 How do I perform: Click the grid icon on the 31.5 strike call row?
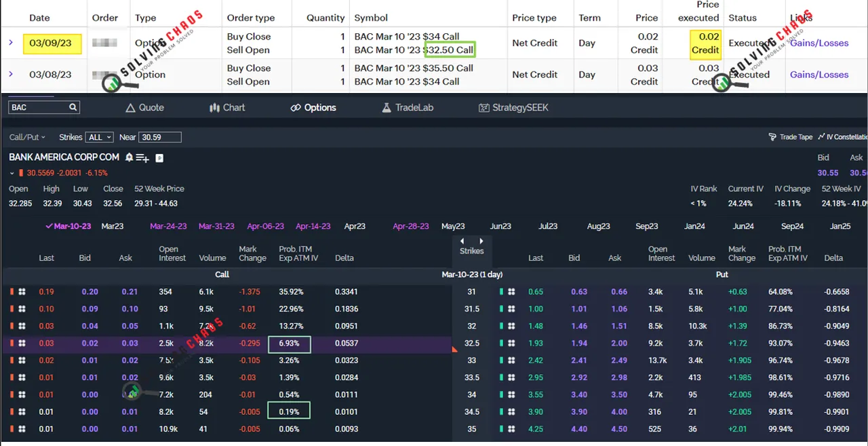(22, 309)
